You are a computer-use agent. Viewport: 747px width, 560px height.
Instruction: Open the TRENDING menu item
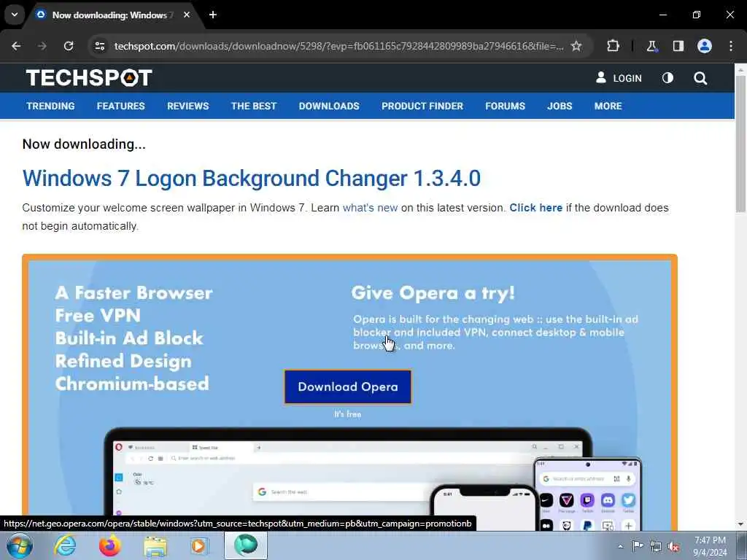(x=50, y=106)
